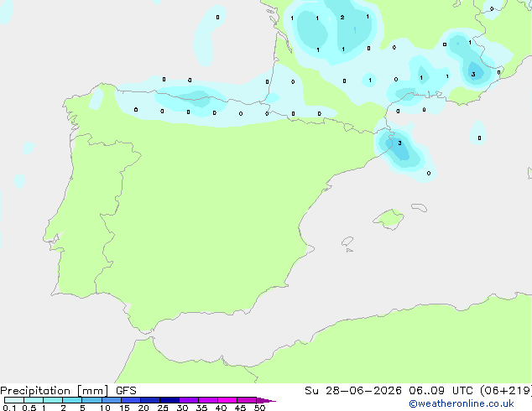
Task: Click the legend label '10'
Action: 105,408
